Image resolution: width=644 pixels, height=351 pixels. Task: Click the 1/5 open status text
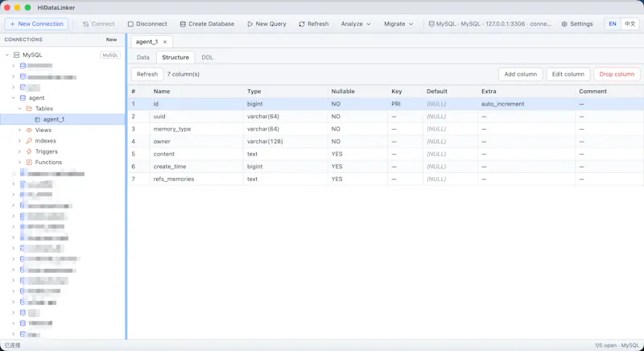pos(617,345)
